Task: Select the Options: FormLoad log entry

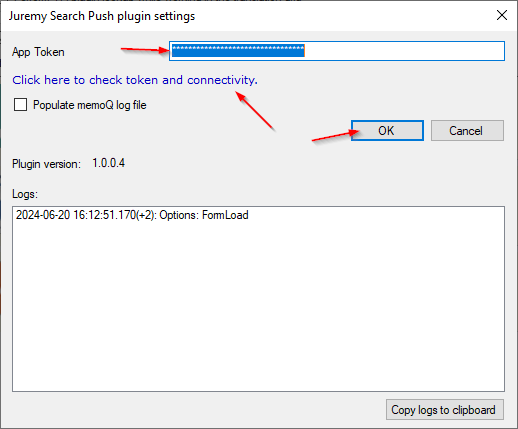Action: (132, 215)
